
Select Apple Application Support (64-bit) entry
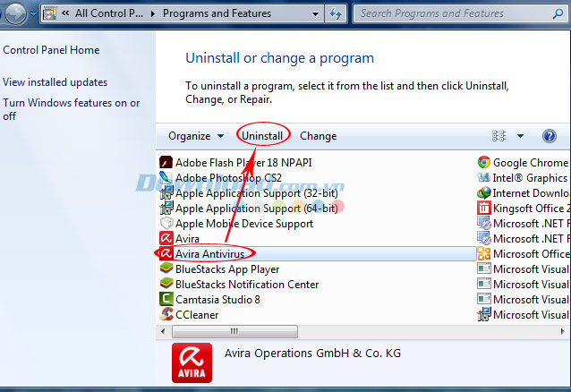[x=257, y=209]
